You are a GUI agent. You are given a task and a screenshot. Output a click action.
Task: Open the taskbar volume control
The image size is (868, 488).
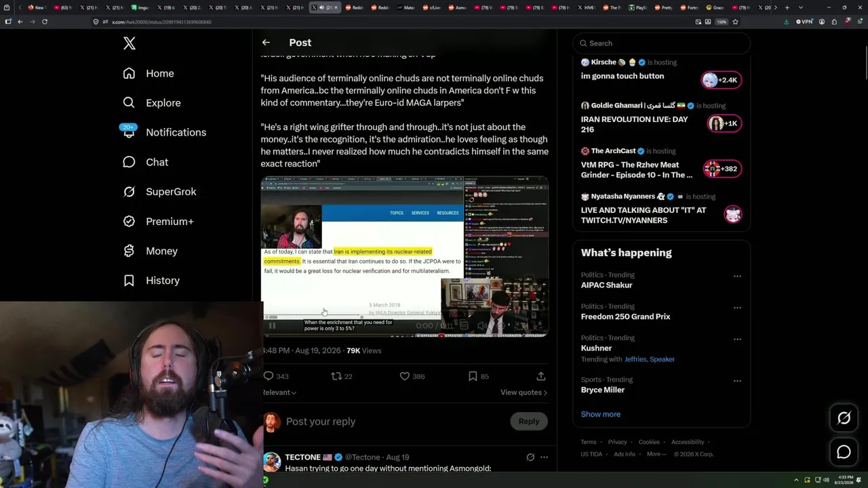click(826, 480)
